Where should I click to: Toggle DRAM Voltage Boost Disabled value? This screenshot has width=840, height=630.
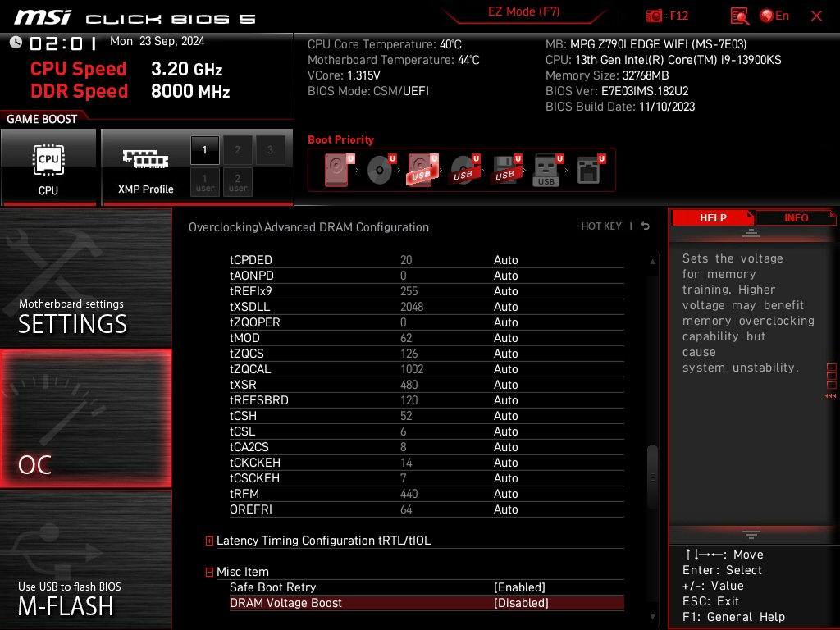521,603
